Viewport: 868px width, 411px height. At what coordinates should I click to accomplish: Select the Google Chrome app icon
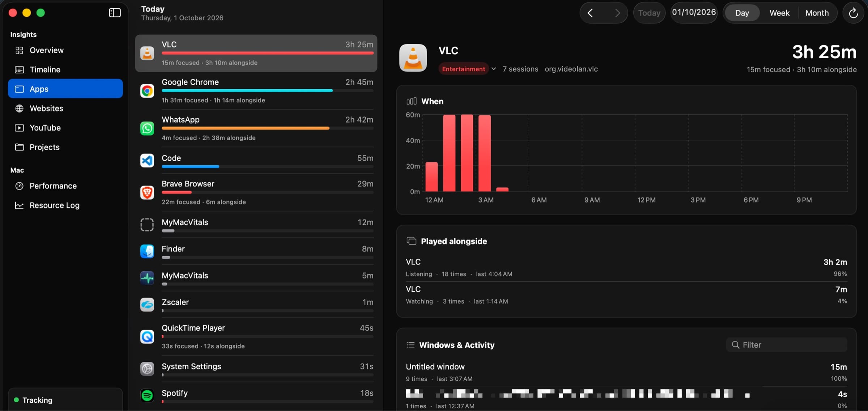(147, 91)
